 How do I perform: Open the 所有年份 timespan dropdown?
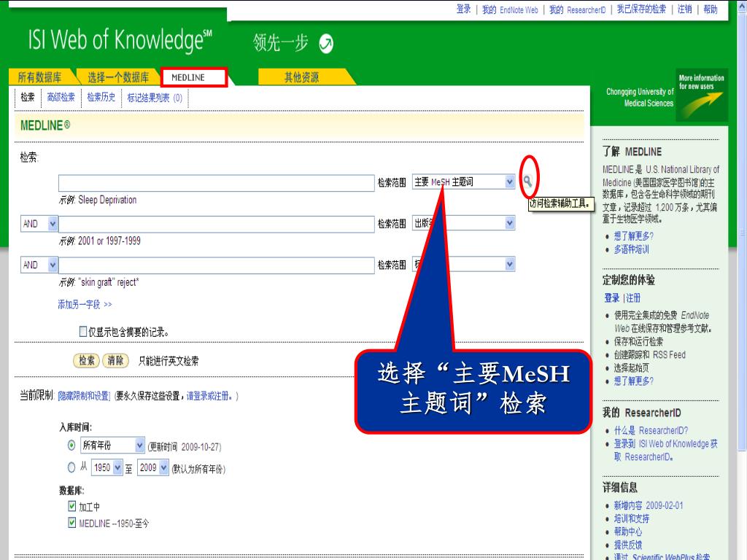(x=112, y=446)
